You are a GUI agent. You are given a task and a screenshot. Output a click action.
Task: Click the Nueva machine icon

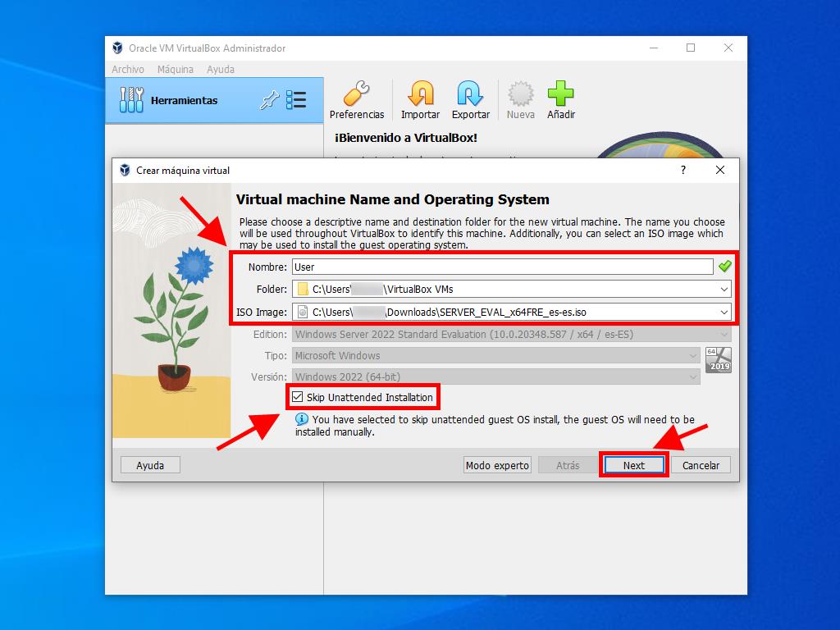[520, 94]
